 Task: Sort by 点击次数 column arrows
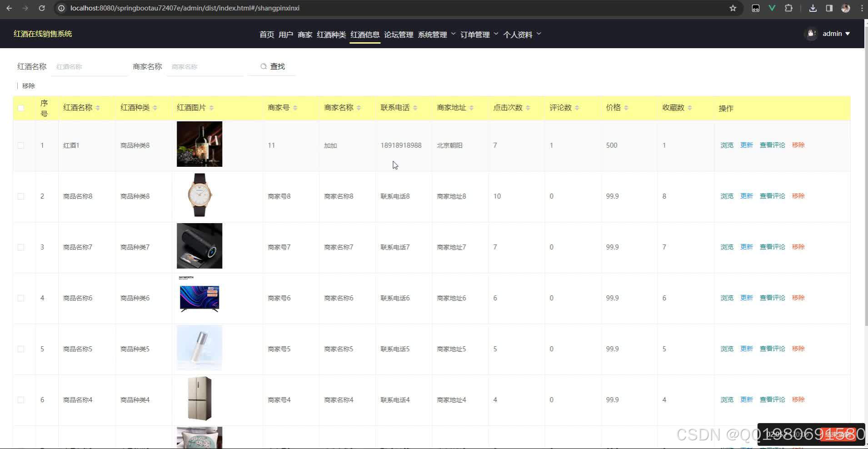pyautogui.click(x=528, y=108)
